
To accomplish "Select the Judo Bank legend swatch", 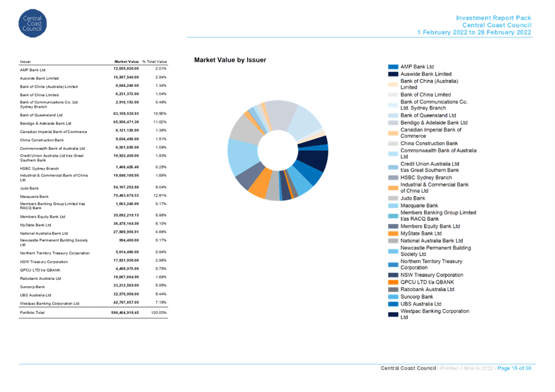I will (x=393, y=198).
